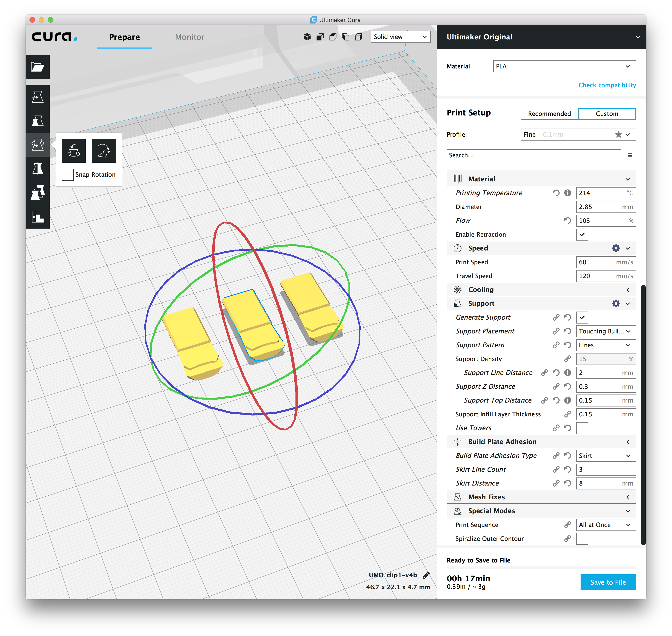Viewport: 672px width, 636px height.
Task: Open a file using the folder icon
Action: click(x=38, y=67)
